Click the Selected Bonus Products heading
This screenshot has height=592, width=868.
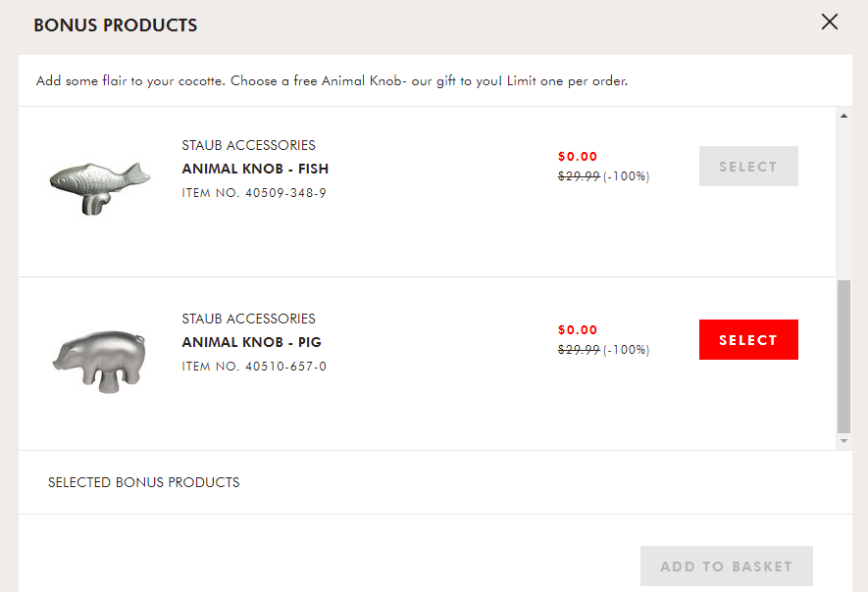[x=144, y=482]
